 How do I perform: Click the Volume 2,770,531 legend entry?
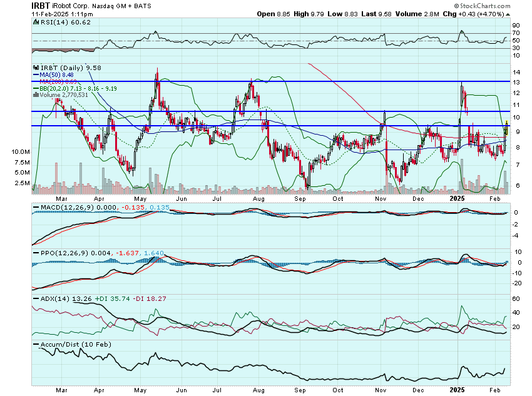point(64,95)
